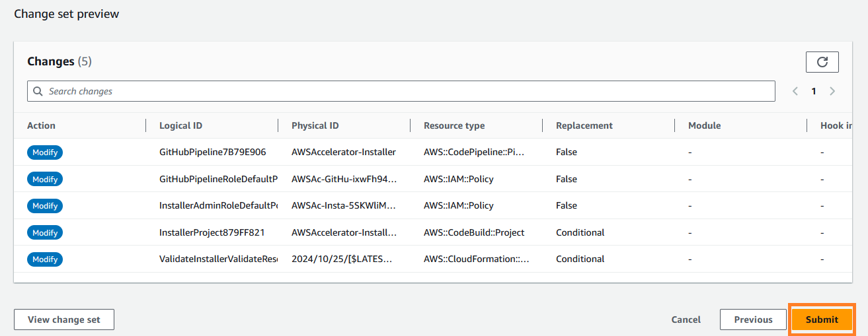
Task: Select page number 1 in pagination
Action: click(x=814, y=91)
